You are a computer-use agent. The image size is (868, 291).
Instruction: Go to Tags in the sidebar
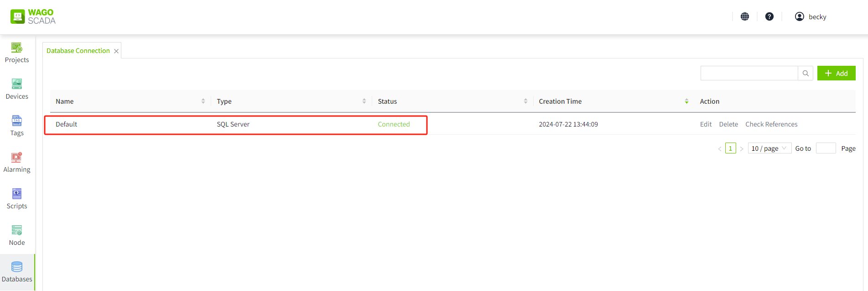point(17,126)
